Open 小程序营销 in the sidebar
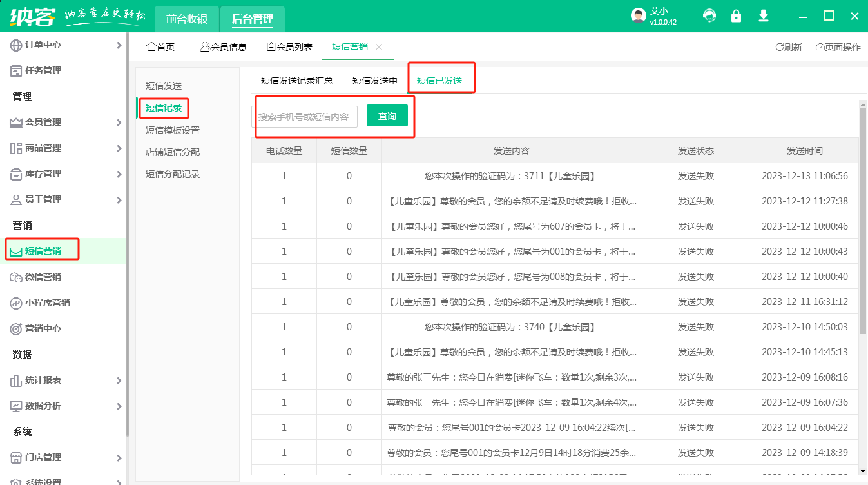This screenshot has height=485, width=868. pos(47,302)
